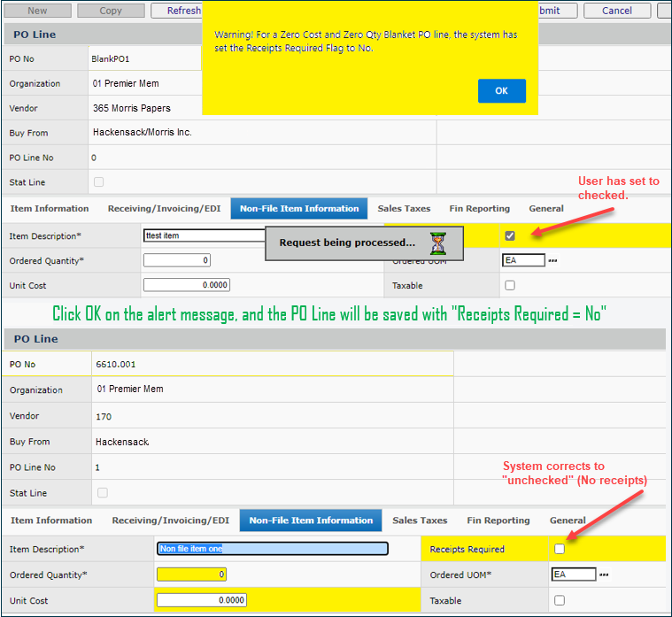Screen dimensions: 672x617
Task: Open Sales Taxes tab on BlankPO1 form
Action: pyautogui.click(x=404, y=209)
